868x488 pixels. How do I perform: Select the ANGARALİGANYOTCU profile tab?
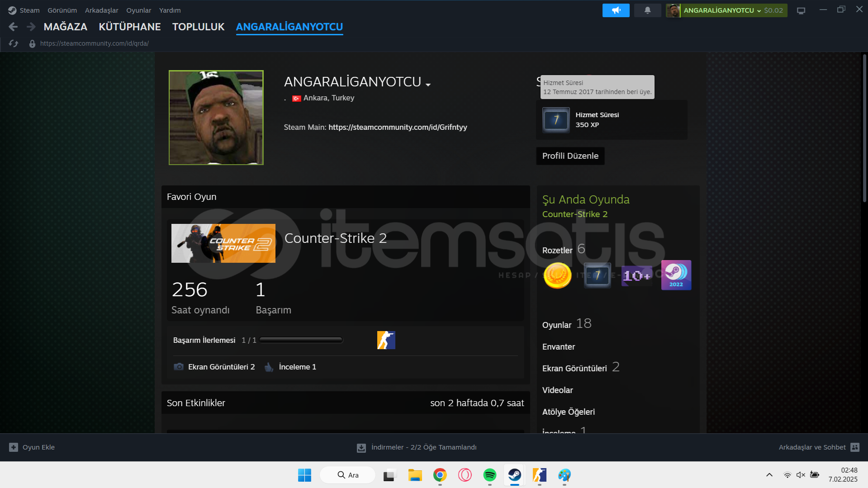click(x=289, y=27)
